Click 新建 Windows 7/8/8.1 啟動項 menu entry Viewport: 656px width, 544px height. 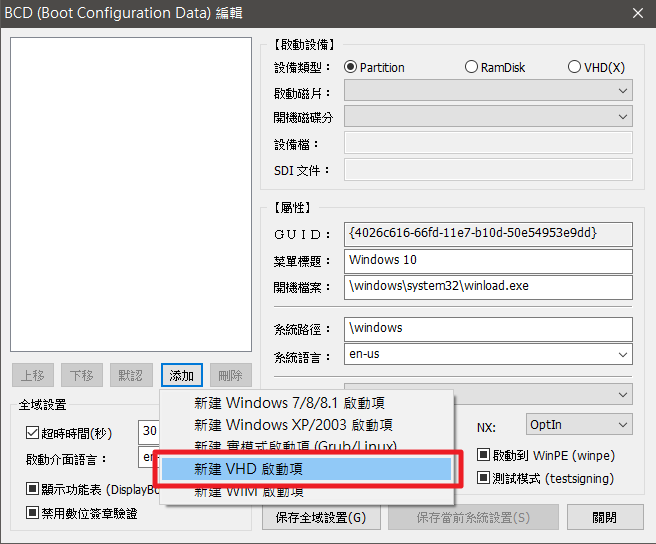tap(290, 404)
